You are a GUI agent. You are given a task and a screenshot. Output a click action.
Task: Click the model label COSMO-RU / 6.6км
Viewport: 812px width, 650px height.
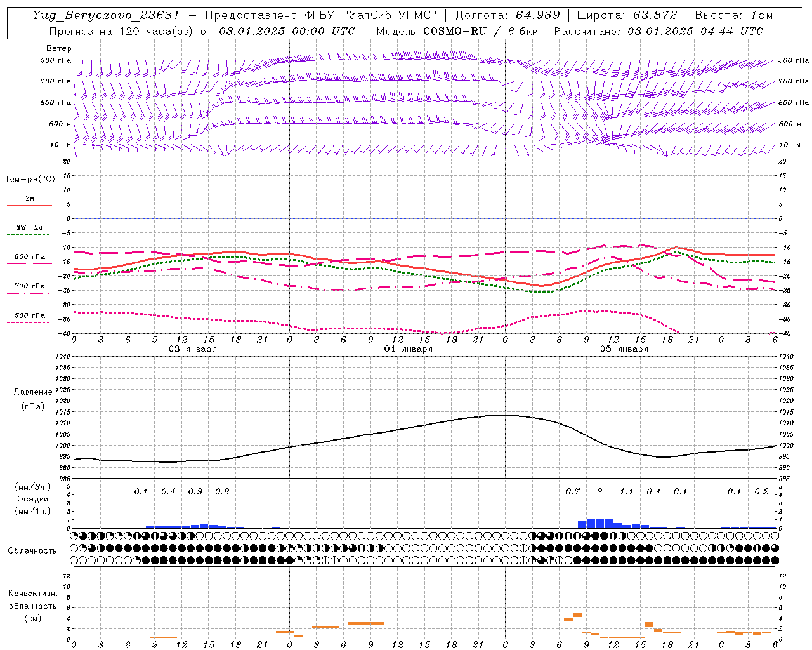[x=480, y=31]
